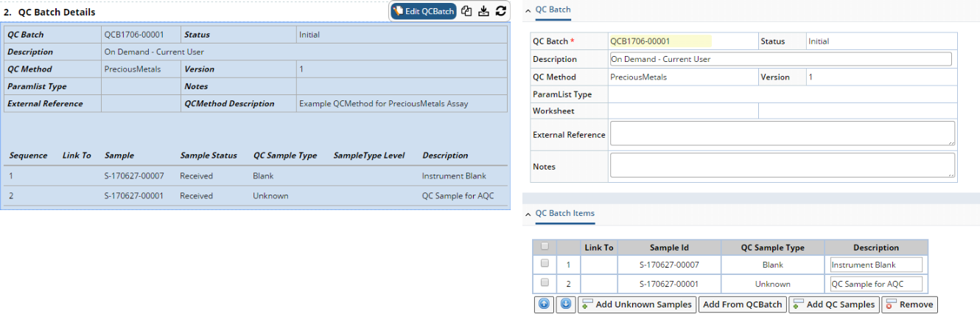Click the Blank cell in items grid
980x317 pixels.
point(772,265)
